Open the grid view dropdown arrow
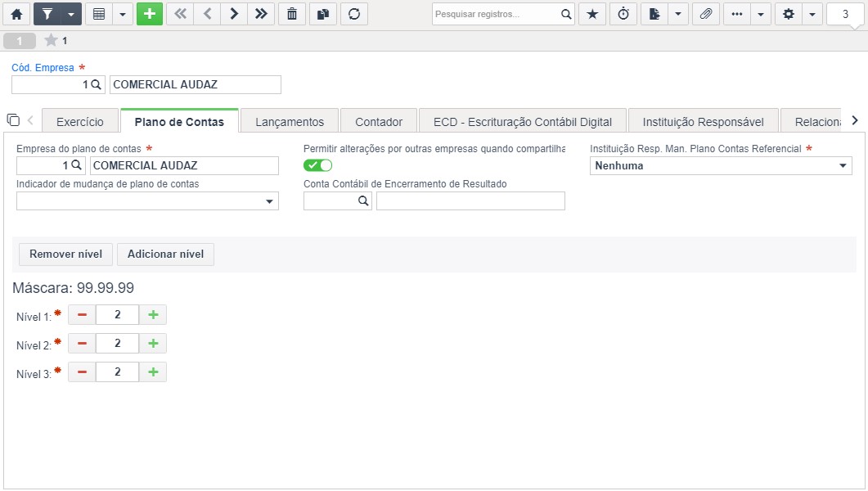The image size is (868, 491). pyautogui.click(x=123, y=14)
